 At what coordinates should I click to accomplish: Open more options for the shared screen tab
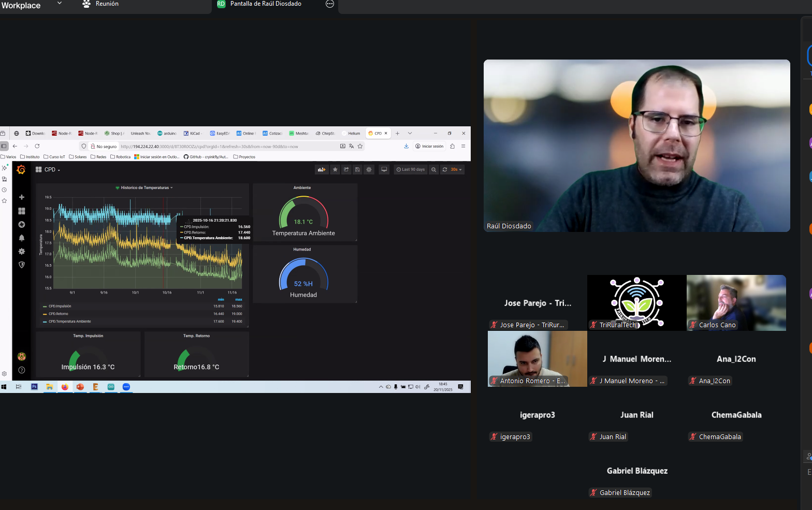(x=330, y=4)
